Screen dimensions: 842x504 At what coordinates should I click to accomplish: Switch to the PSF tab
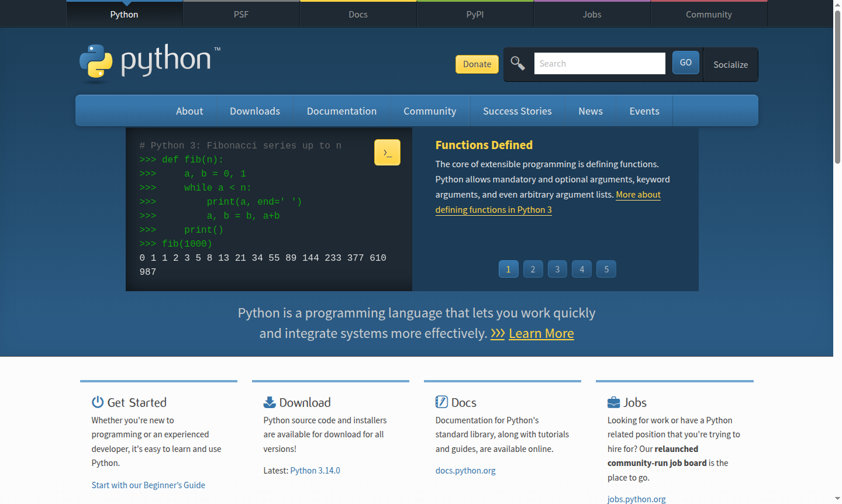241,13
